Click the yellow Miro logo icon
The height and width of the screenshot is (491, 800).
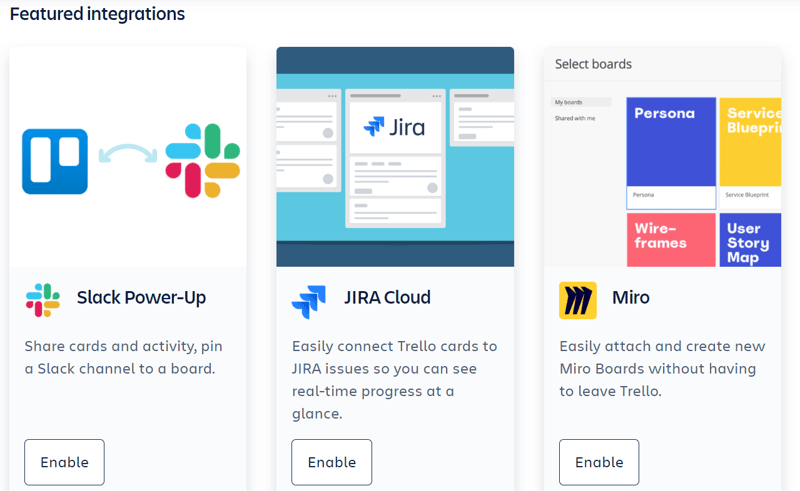pyautogui.click(x=578, y=301)
